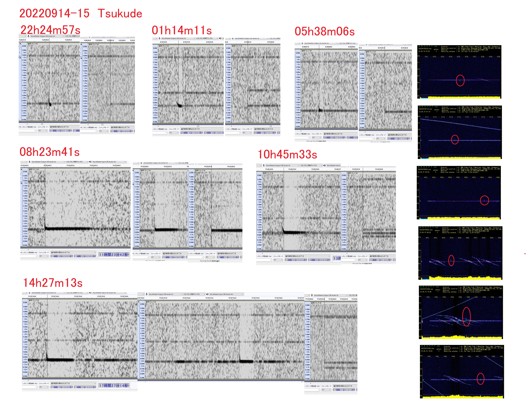Click microphone icon in 10h45m33s left panel
The width and height of the screenshot is (530, 420).
point(264,166)
